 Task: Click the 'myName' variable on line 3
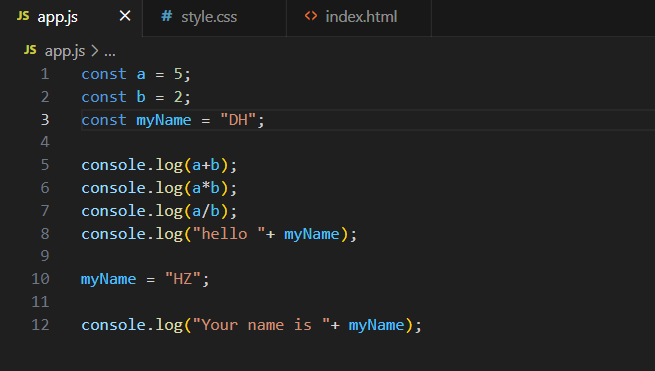(164, 120)
